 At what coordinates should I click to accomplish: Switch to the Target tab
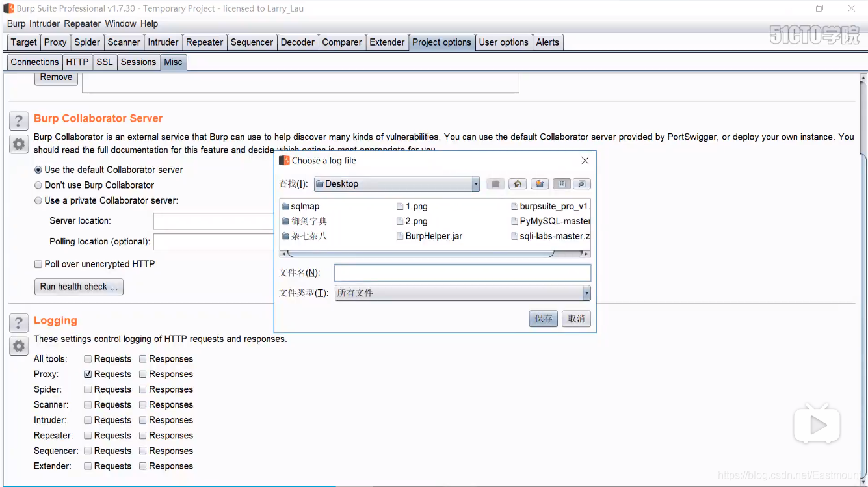(x=24, y=42)
